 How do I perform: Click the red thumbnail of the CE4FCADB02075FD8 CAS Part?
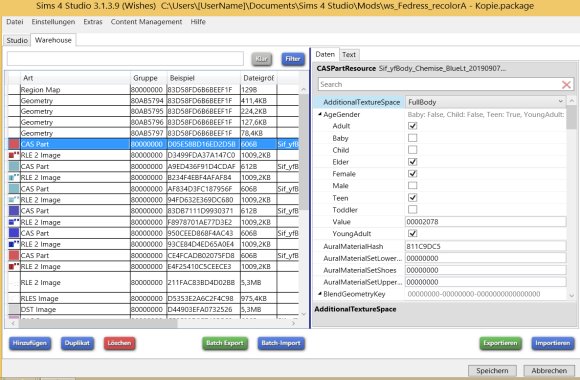coord(14,255)
